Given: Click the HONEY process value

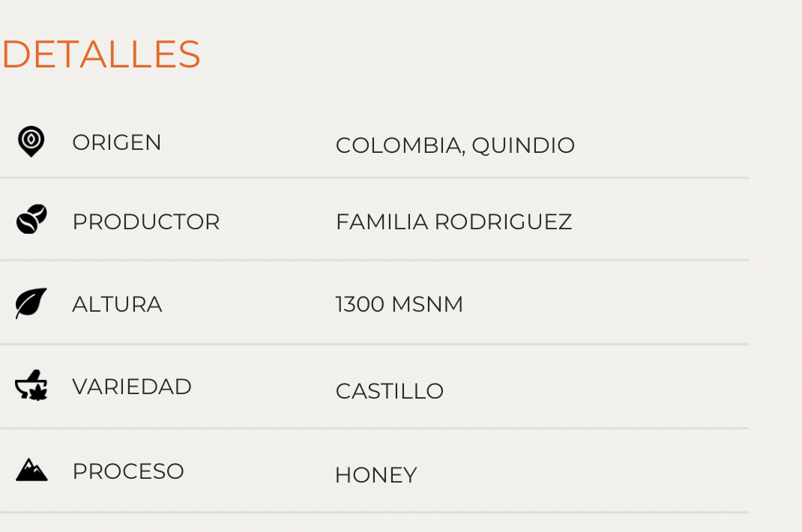Looking at the screenshot, I should click(x=376, y=475).
